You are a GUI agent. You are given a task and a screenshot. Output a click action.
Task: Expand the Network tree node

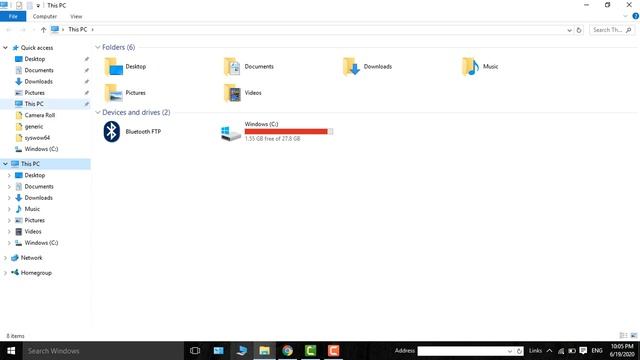(5, 258)
